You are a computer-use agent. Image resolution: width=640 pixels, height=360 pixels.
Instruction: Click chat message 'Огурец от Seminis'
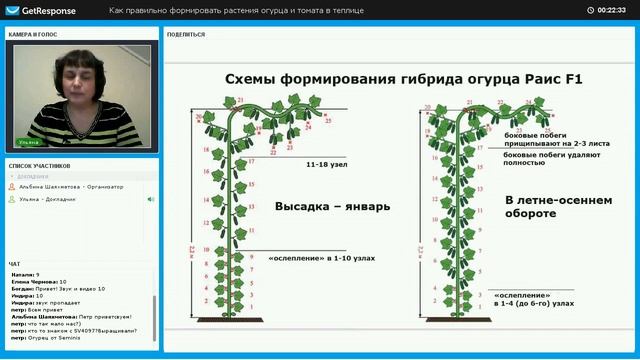pyautogui.click(x=46, y=338)
